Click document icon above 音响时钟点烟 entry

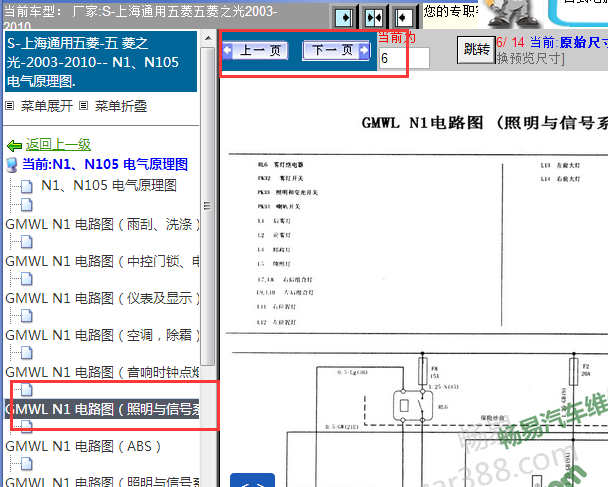tap(26, 353)
